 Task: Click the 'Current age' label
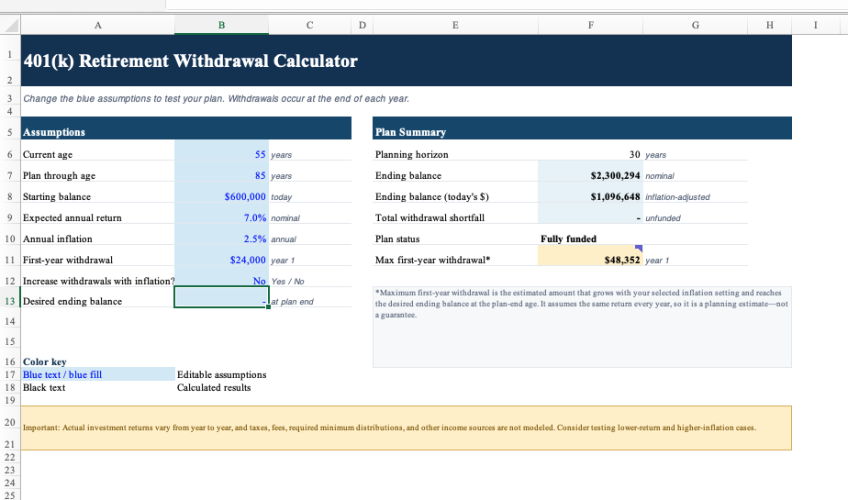[x=48, y=155]
